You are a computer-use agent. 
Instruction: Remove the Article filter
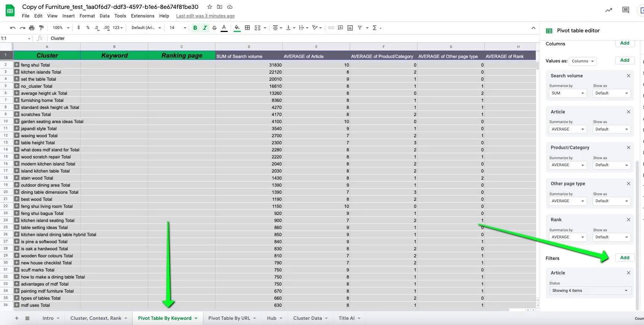[628, 273]
